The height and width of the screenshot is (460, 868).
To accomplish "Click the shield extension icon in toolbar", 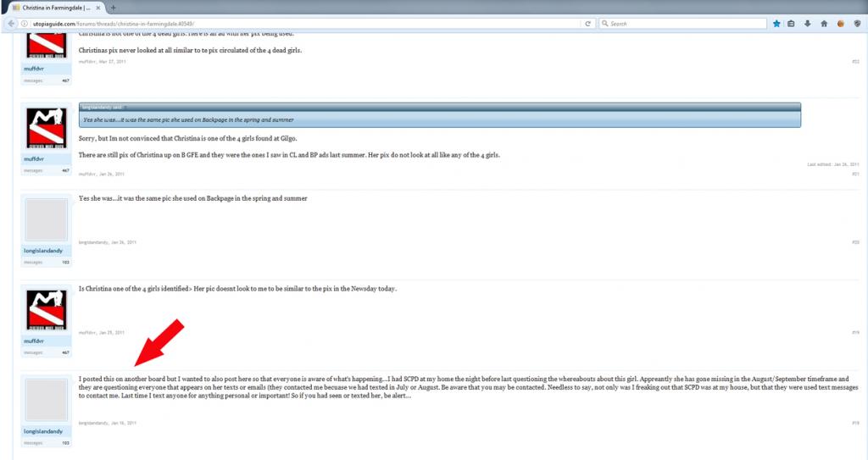I will click(855, 23).
